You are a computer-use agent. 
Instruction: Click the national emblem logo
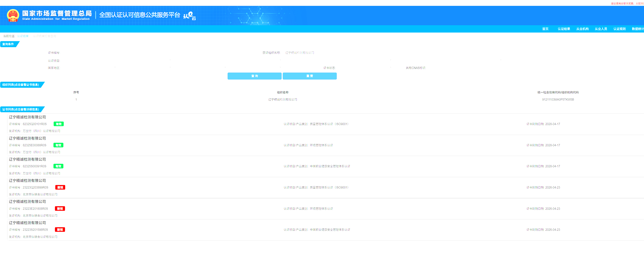coord(13,16)
